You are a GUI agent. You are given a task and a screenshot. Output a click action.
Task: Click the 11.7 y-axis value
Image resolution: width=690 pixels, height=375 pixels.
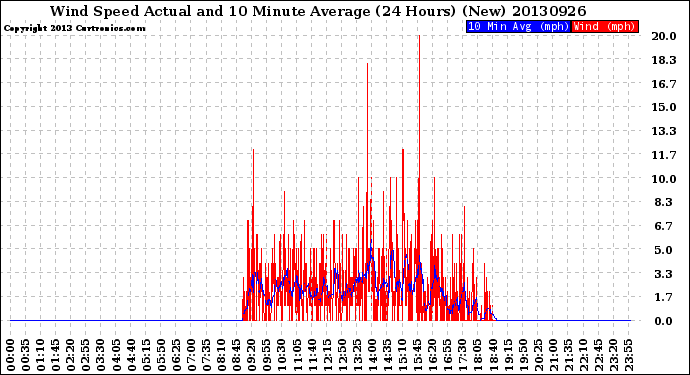coord(664,155)
